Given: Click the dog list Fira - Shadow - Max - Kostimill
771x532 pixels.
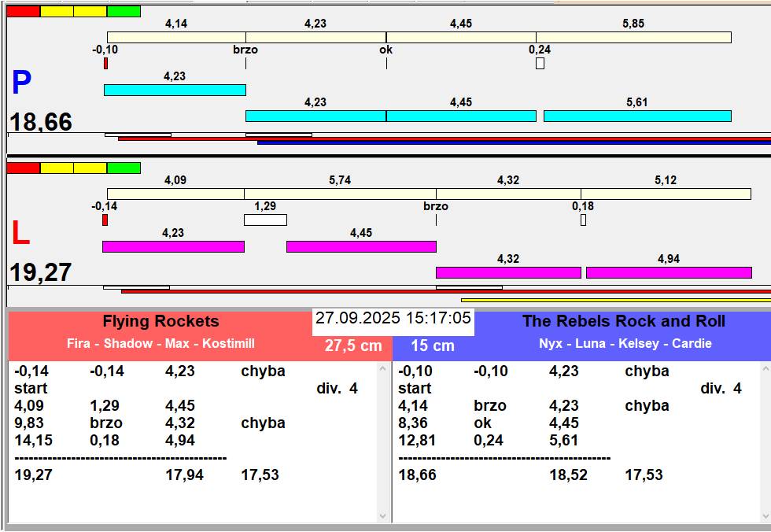Looking at the screenshot, I should (x=160, y=343).
